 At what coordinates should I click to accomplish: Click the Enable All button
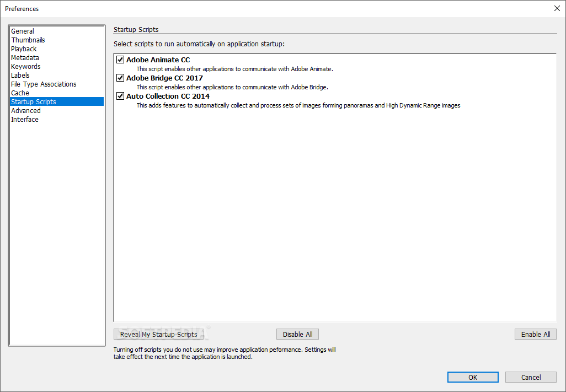click(536, 334)
